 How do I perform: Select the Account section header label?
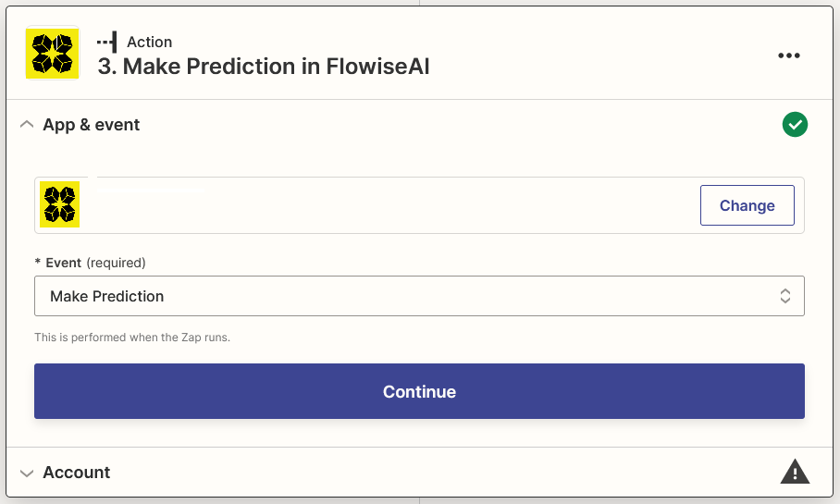[77, 473]
